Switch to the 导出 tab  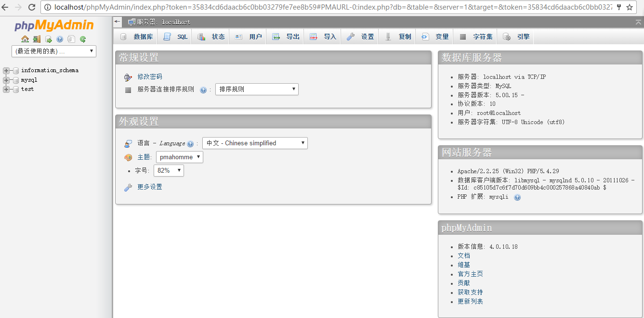pyautogui.click(x=286, y=37)
